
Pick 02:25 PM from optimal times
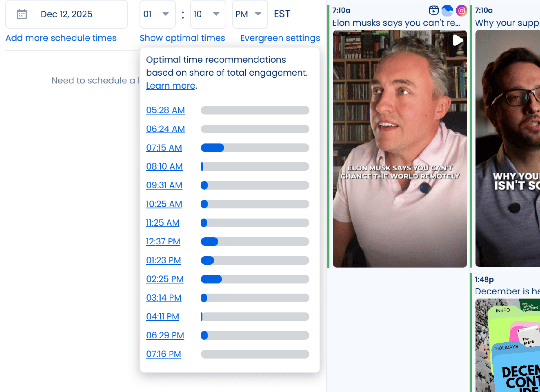tap(165, 279)
